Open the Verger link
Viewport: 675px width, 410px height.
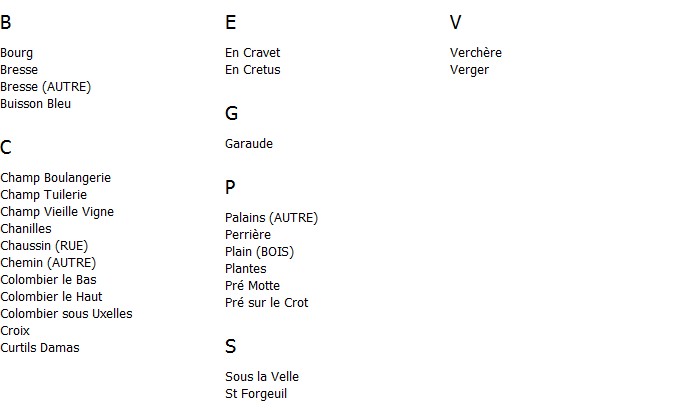coord(469,70)
